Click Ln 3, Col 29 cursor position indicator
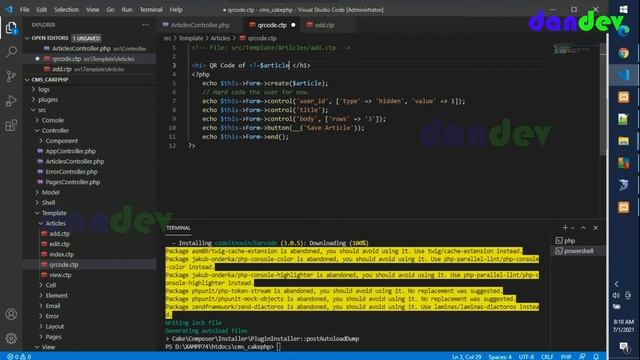Viewport: 640px width, 360px height. click(x=466, y=357)
